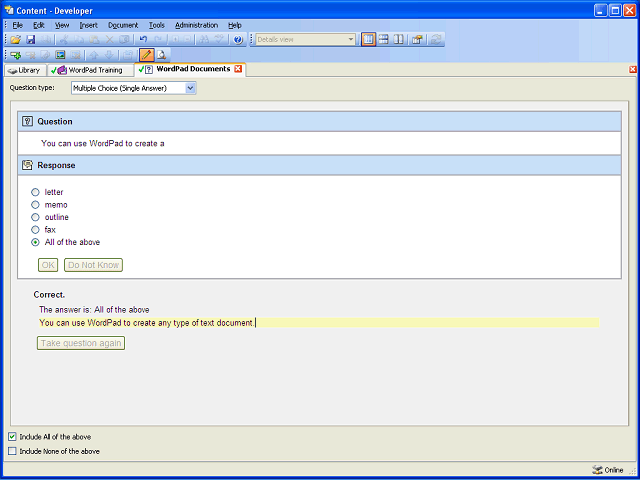Open the Question type dropdown

point(190,88)
